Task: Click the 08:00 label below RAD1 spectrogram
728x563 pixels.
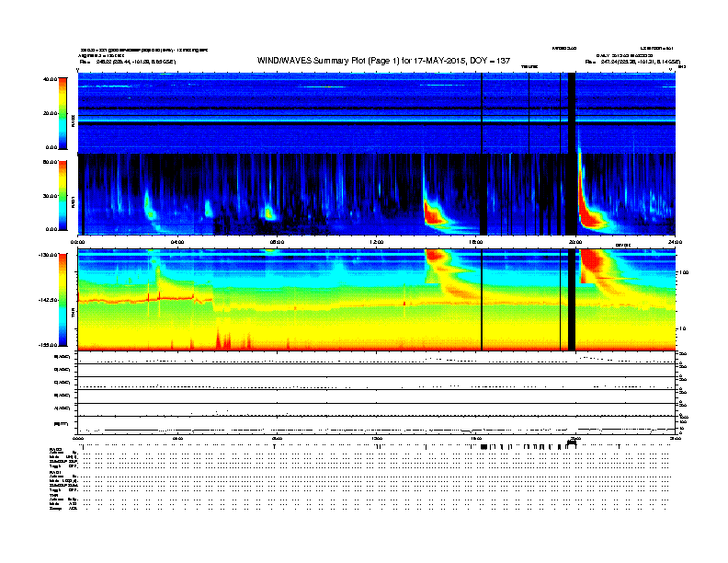Action: [277, 242]
